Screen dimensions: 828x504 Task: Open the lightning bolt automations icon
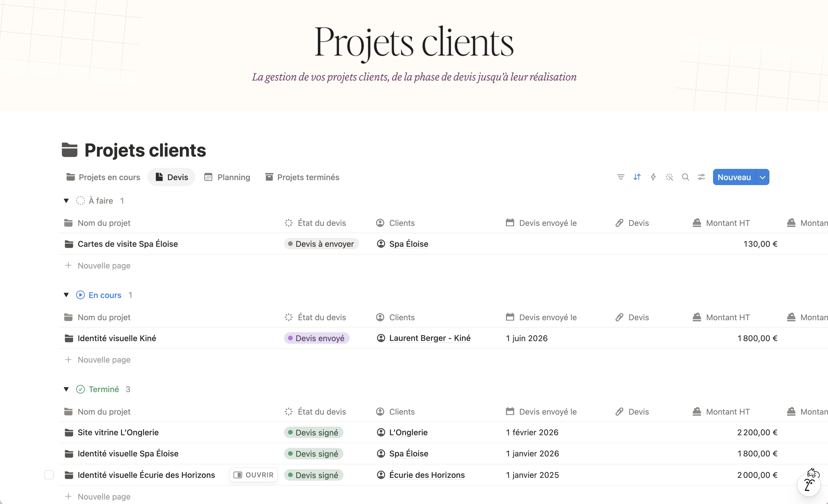coord(653,177)
